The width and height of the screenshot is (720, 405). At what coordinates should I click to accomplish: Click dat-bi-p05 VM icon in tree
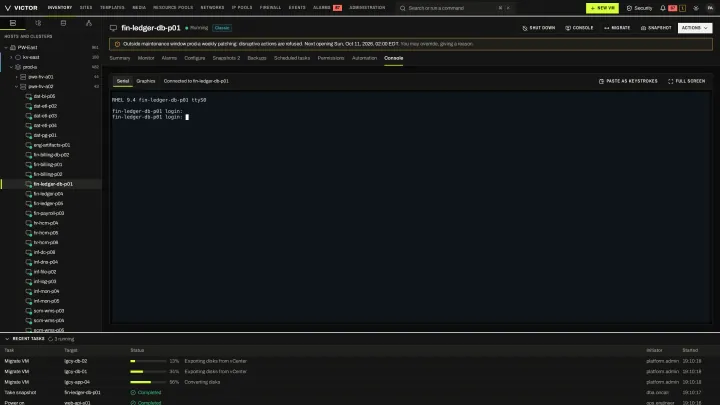coord(28,96)
